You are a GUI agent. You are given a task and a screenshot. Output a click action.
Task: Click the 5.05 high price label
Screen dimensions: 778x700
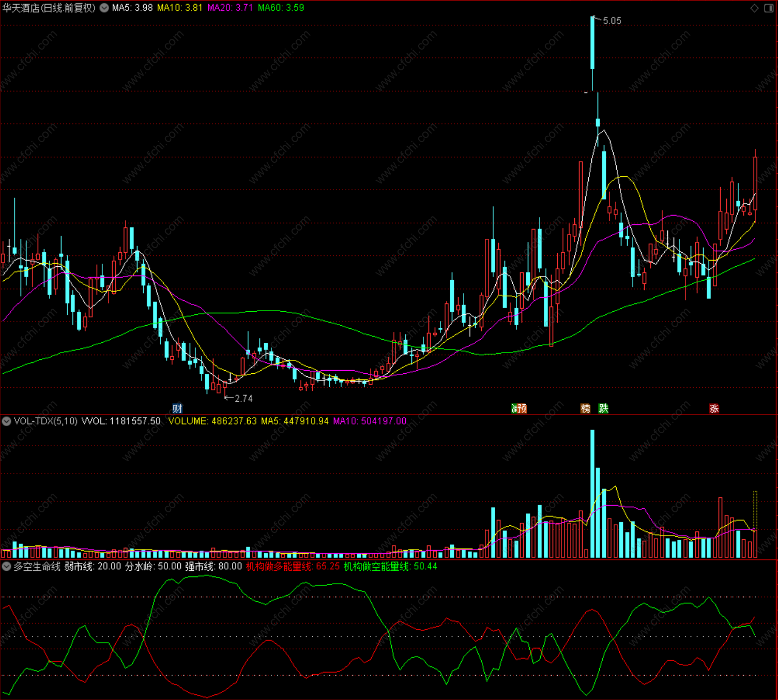coord(612,21)
